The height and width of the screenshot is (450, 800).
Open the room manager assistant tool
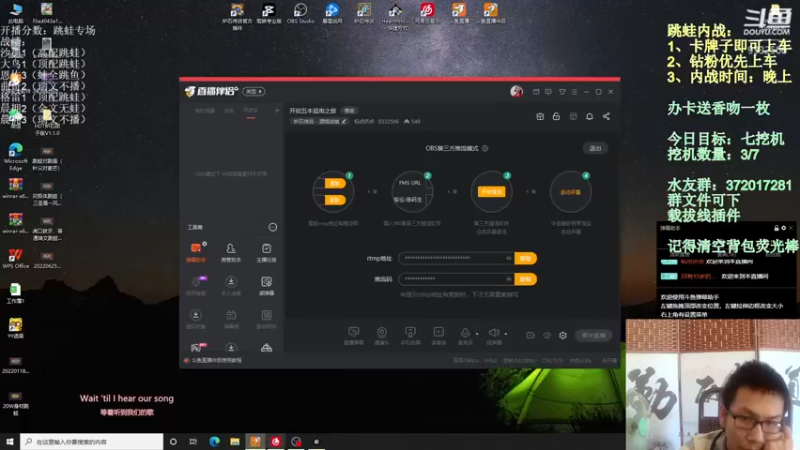231,252
